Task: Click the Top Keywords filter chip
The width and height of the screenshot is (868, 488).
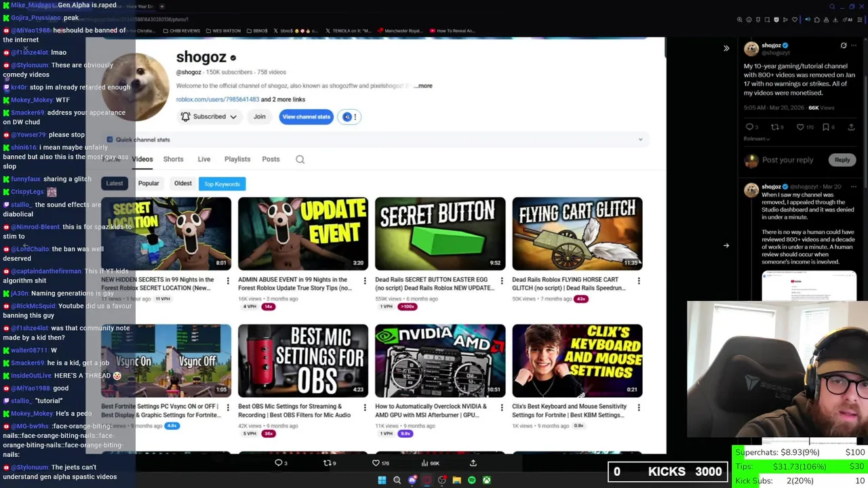Action: point(222,184)
